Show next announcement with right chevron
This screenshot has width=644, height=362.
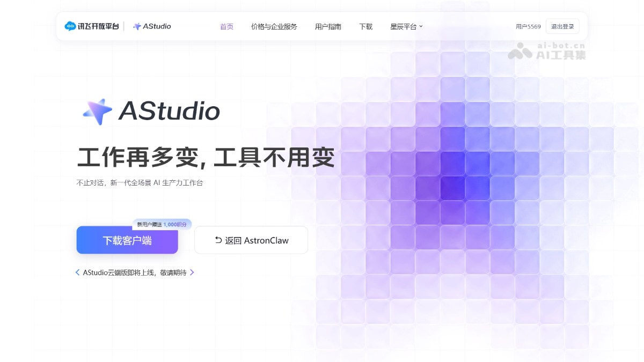[x=192, y=272]
